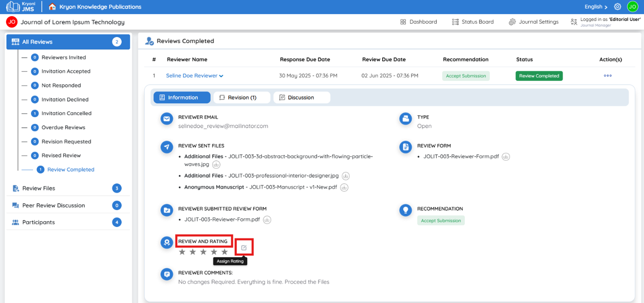Image resolution: width=644 pixels, height=303 pixels.
Task: Click Seline Doe Reviewer name link
Action: click(x=192, y=76)
